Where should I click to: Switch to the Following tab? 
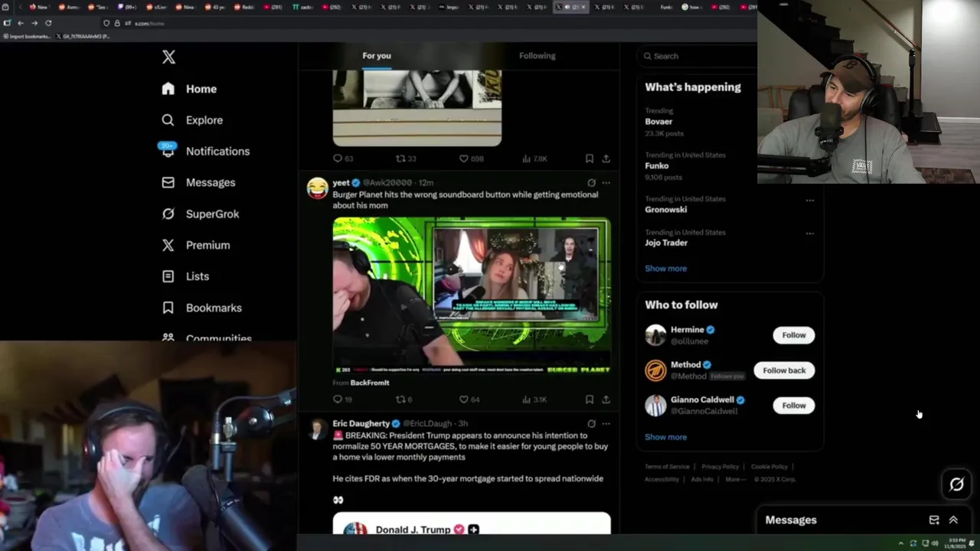pos(537,56)
